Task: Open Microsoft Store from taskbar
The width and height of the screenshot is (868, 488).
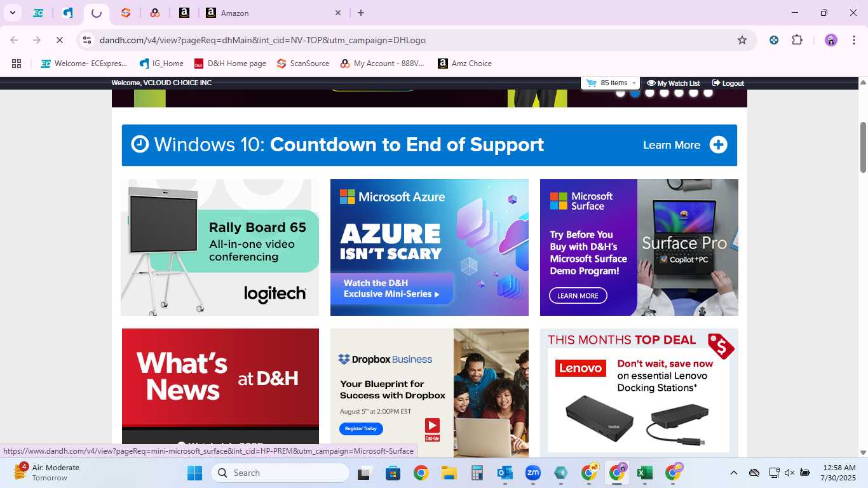Action: pyautogui.click(x=393, y=473)
